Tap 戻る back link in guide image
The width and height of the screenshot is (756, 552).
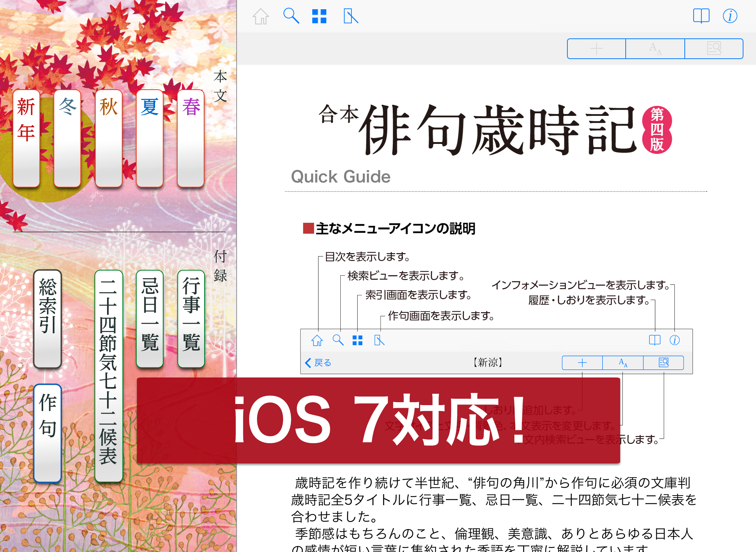318,363
